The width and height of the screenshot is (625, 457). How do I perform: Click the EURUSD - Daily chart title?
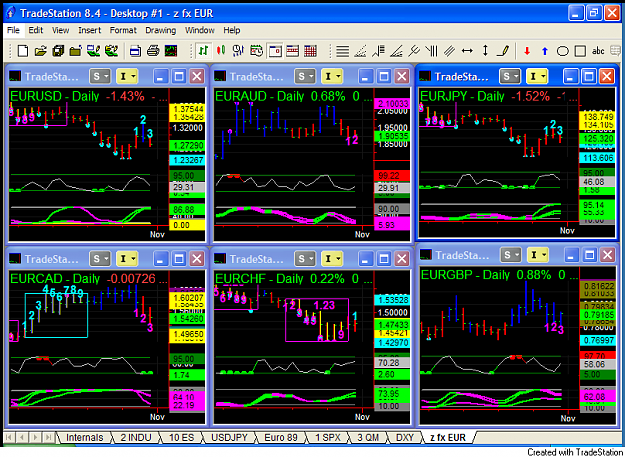(54, 96)
